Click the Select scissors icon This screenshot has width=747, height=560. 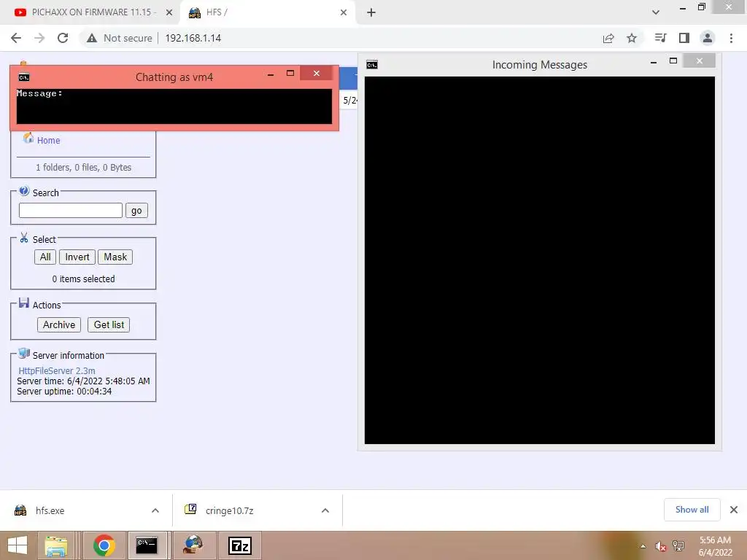[x=24, y=238]
